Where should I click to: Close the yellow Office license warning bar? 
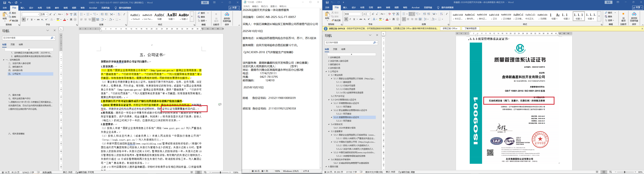pyautogui.click(x=642, y=29)
